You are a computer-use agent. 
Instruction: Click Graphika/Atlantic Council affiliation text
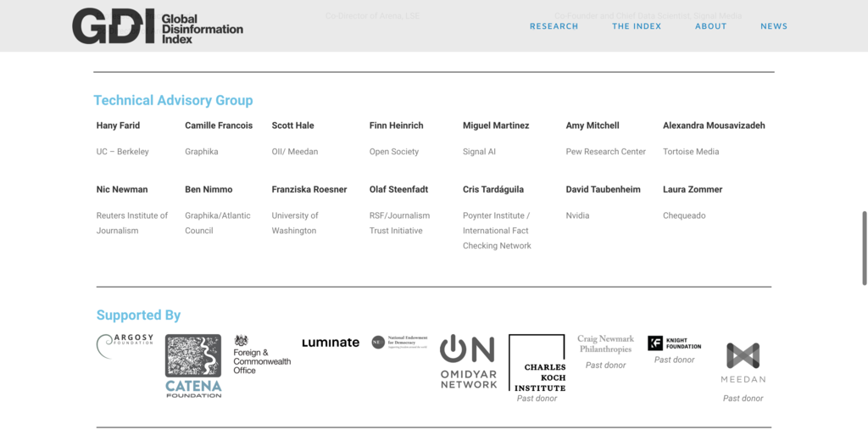218,223
